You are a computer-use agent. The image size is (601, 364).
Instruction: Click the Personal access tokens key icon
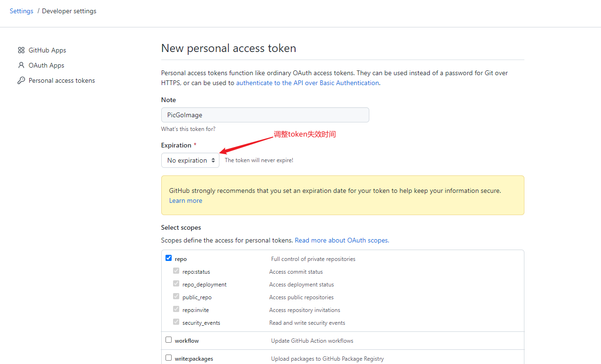tap(21, 80)
